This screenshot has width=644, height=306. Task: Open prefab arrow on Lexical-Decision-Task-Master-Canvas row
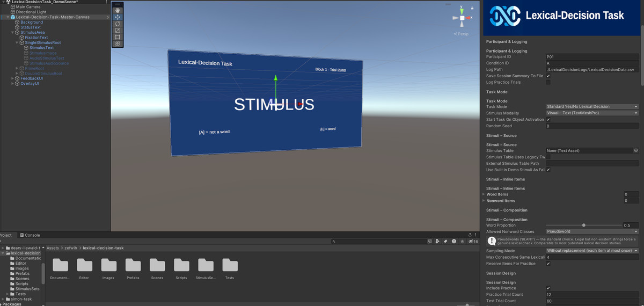coord(108,17)
